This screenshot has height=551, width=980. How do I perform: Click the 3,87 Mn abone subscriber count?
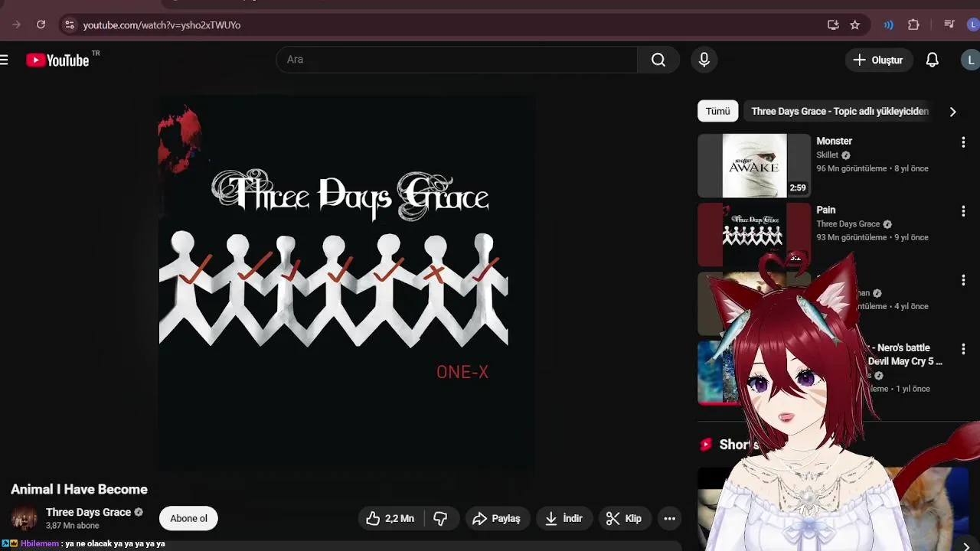pos(72,526)
